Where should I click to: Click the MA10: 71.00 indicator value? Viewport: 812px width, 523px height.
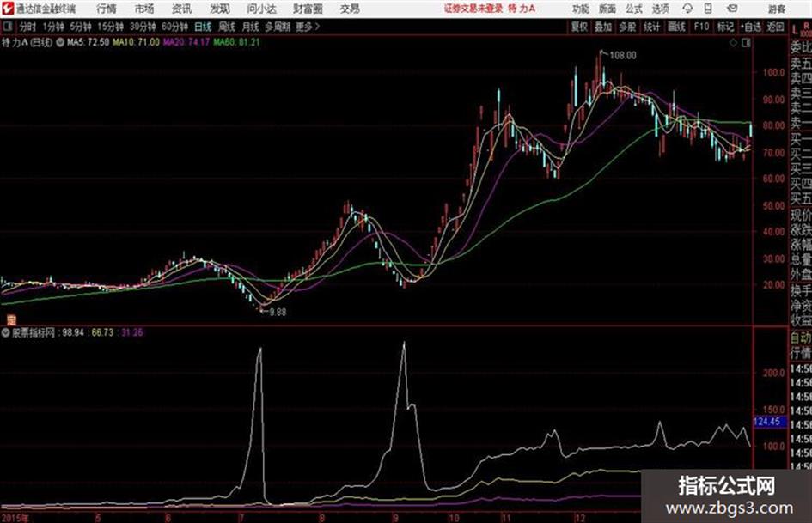(137, 42)
